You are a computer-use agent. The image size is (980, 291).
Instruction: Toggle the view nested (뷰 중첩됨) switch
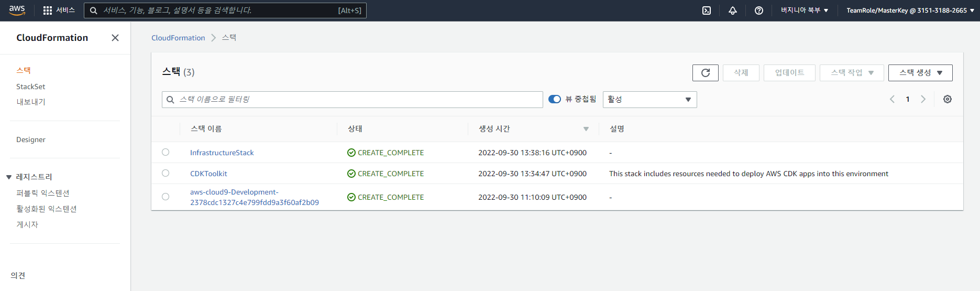point(555,99)
